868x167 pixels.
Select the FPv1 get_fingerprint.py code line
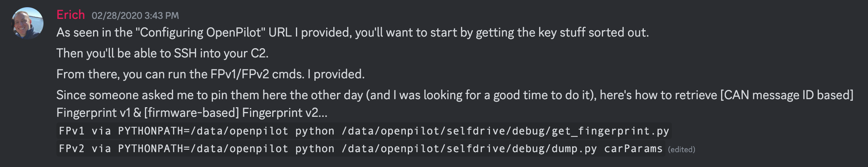[x=364, y=131]
